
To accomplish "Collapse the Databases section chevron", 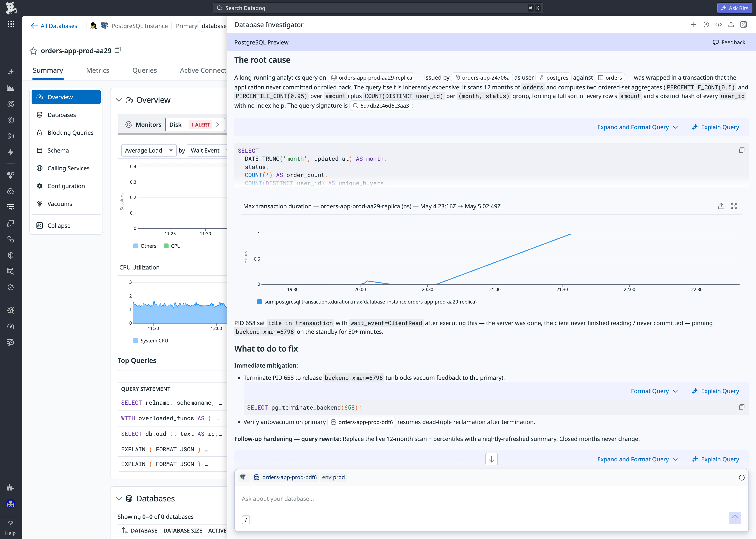I will 119,499.
